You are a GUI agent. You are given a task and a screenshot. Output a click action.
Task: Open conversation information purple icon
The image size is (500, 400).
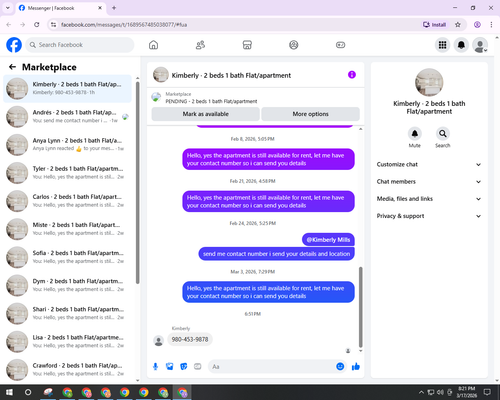(352, 75)
